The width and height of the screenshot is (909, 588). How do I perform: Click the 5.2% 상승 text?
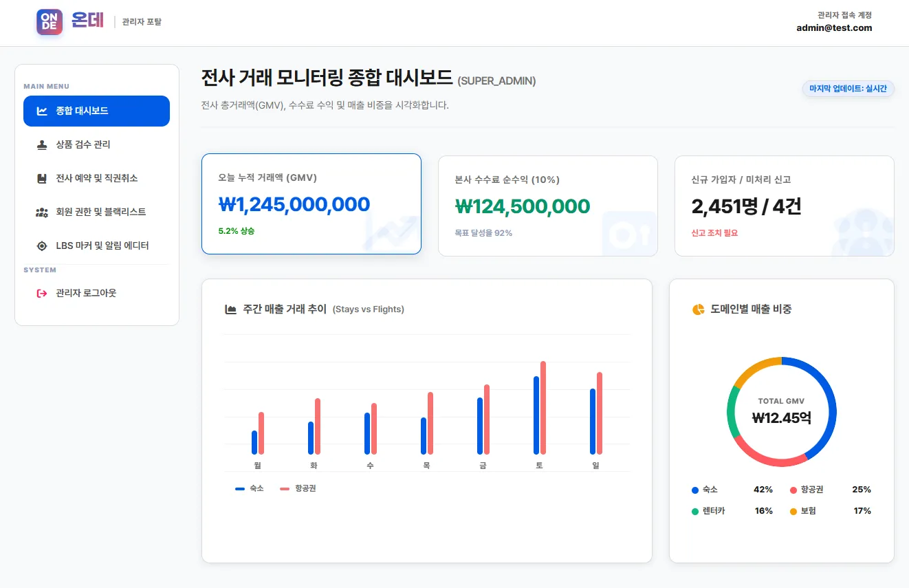coord(237,231)
